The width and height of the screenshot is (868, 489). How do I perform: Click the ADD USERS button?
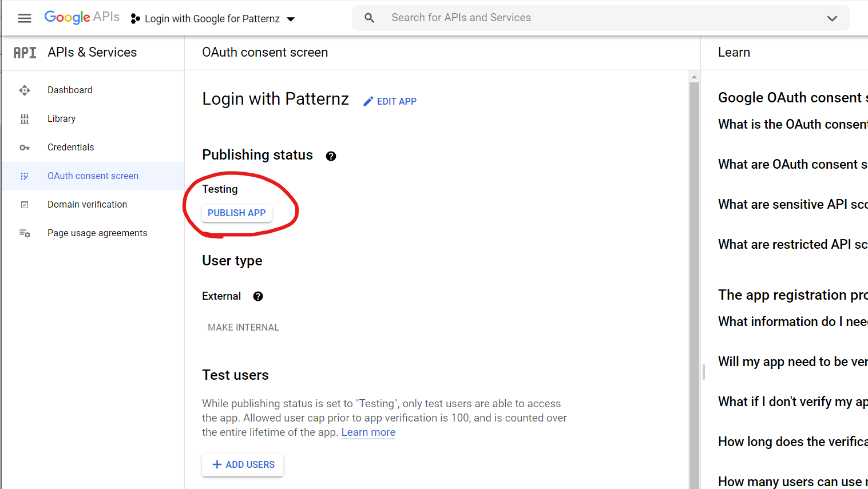pos(243,464)
